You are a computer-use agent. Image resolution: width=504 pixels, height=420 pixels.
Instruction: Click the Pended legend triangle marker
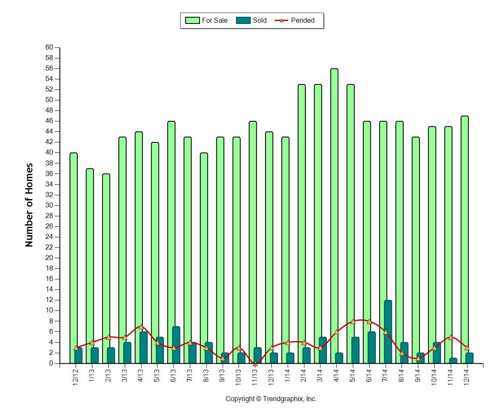[x=281, y=20]
